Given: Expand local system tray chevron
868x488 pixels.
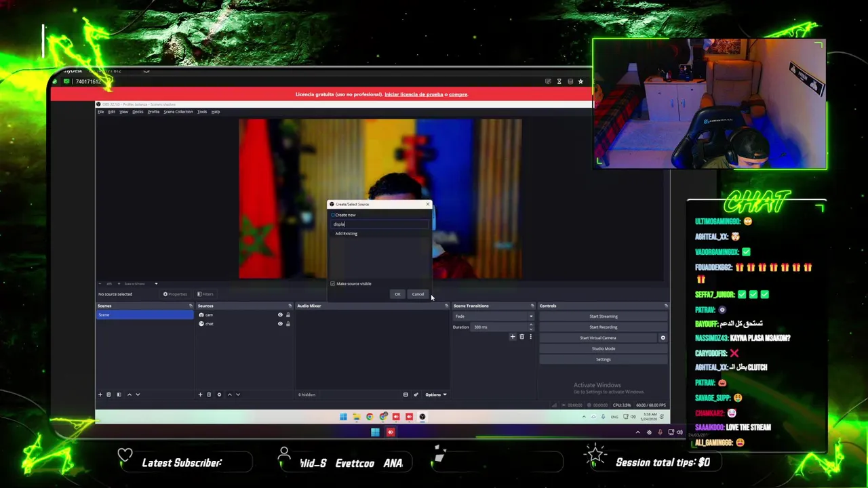Looking at the screenshot, I should (637, 432).
